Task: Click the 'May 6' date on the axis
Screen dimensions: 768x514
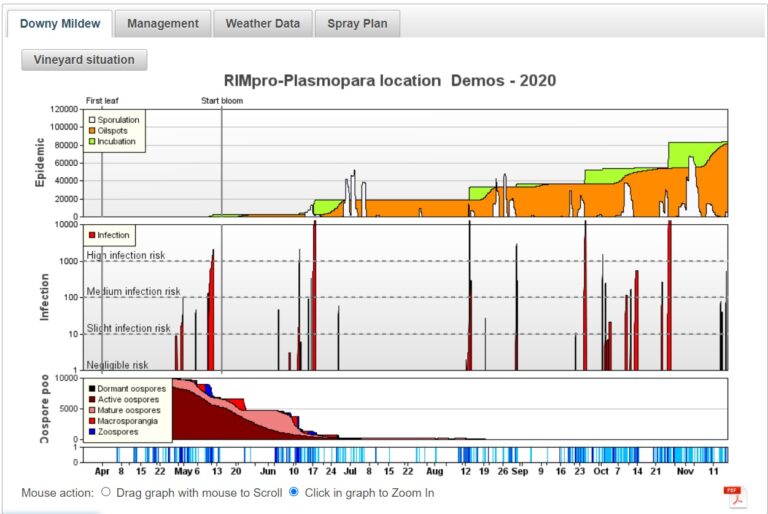Action: (187, 471)
